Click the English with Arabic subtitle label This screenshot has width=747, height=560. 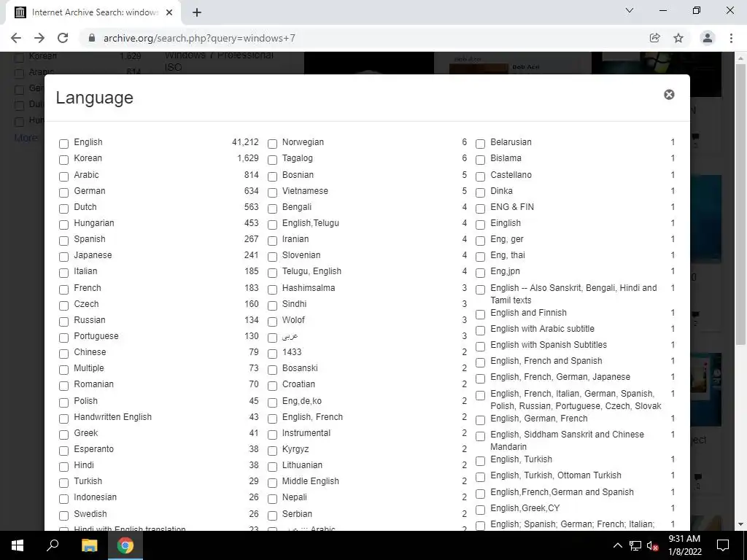click(542, 329)
